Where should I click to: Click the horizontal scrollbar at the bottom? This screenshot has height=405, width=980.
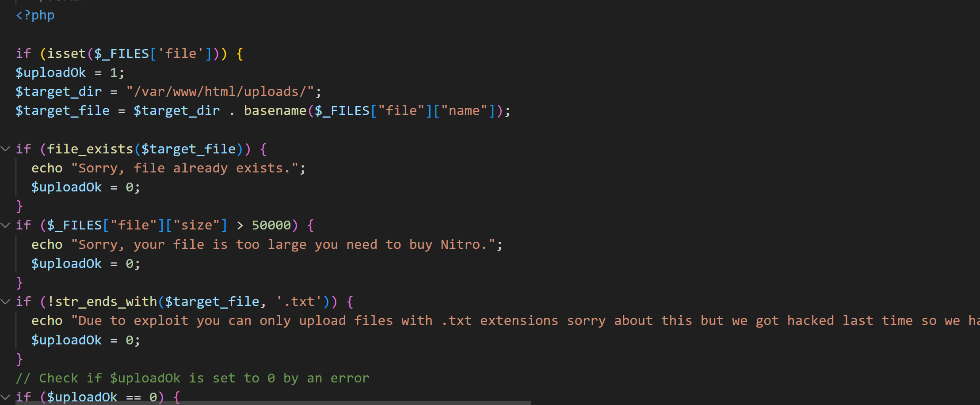pyautogui.click(x=265, y=403)
